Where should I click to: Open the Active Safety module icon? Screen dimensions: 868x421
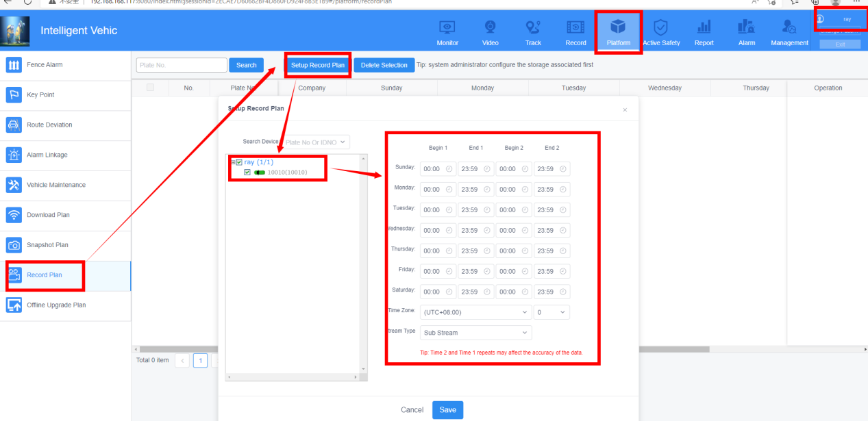pyautogui.click(x=661, y=27)
